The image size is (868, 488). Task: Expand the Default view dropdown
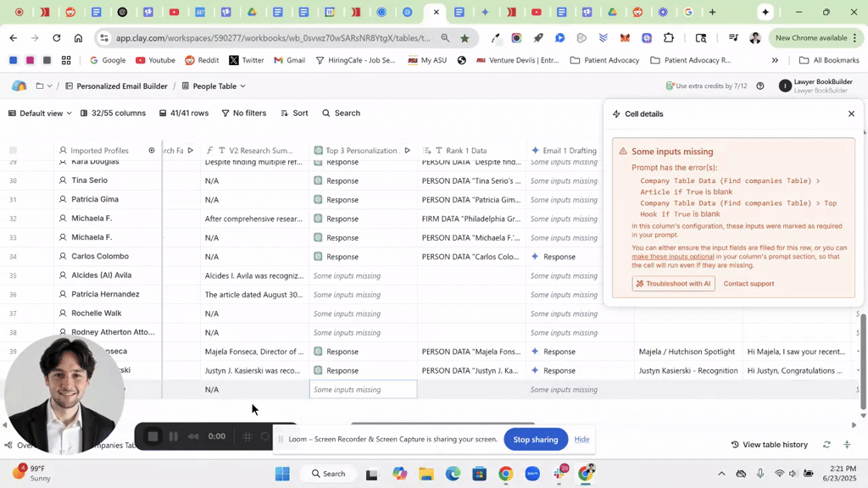tap(40, 113)
